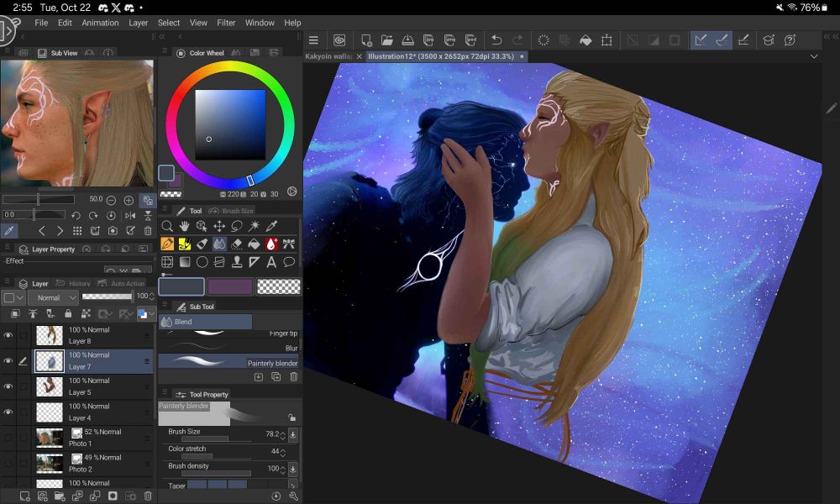The image size is (840, 504).
Task: Select the Eyedropper tool
Action: [270, 225]
